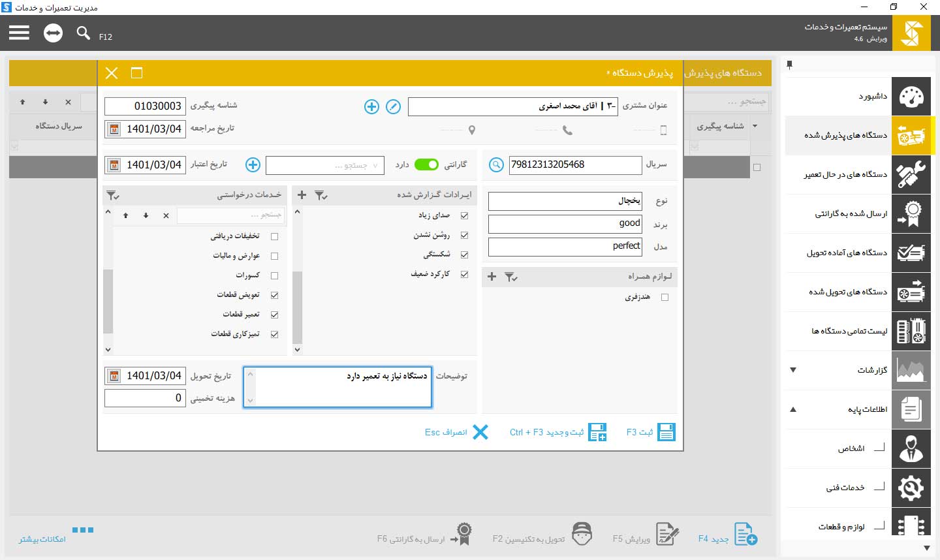
Task: Click the serial number search magnifier icon
Action: pyautogui.click(x=496, y=165)
